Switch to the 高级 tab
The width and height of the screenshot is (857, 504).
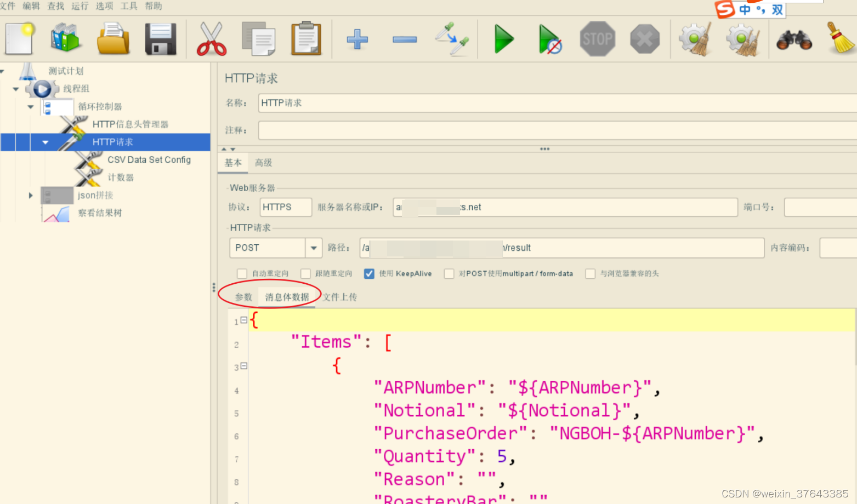tap(263, 163)
